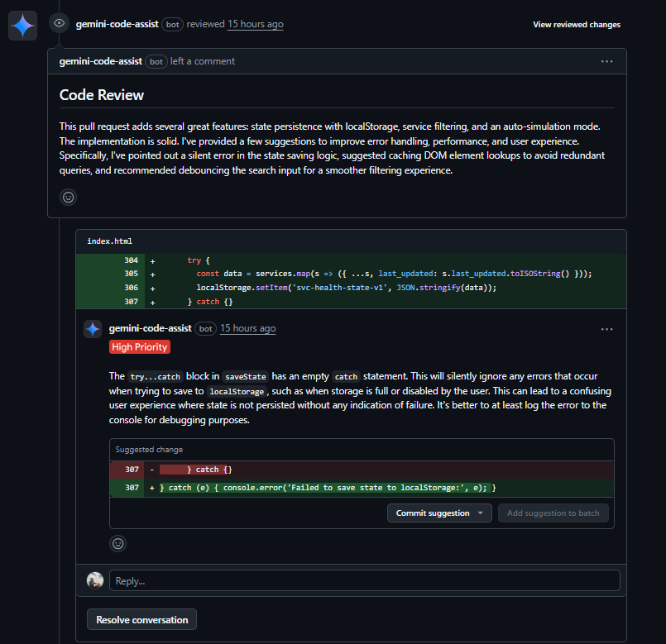
Task: Click Add suggestion to batch button
Action: [553, 513]
